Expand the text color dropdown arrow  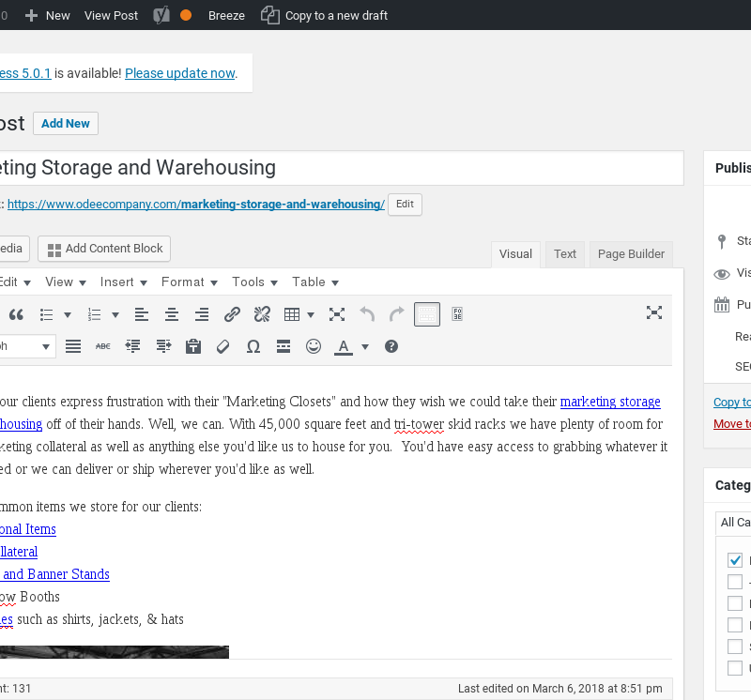365,346
